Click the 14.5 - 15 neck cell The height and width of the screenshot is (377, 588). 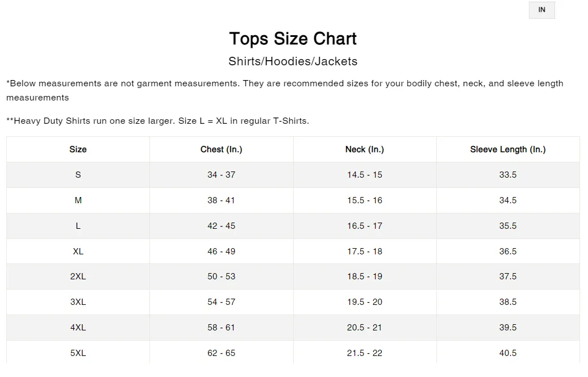[x=365, y=175]
